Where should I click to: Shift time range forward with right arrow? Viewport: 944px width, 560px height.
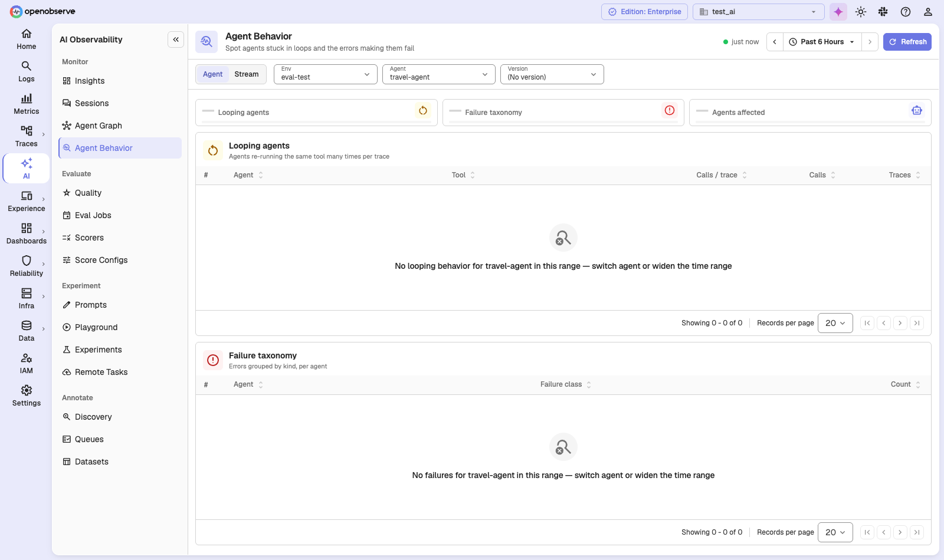point(870,42)
